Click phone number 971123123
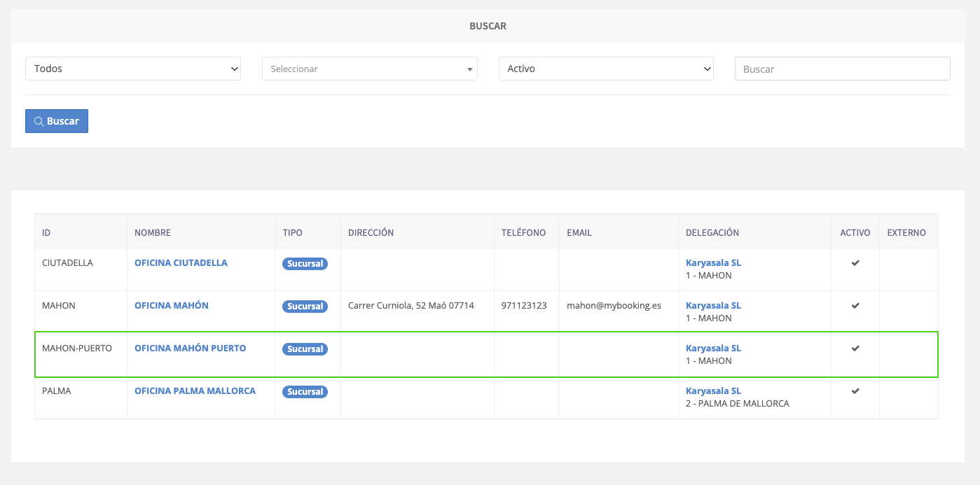This screenshot has height=485, width=980. [x=524, y=306]
